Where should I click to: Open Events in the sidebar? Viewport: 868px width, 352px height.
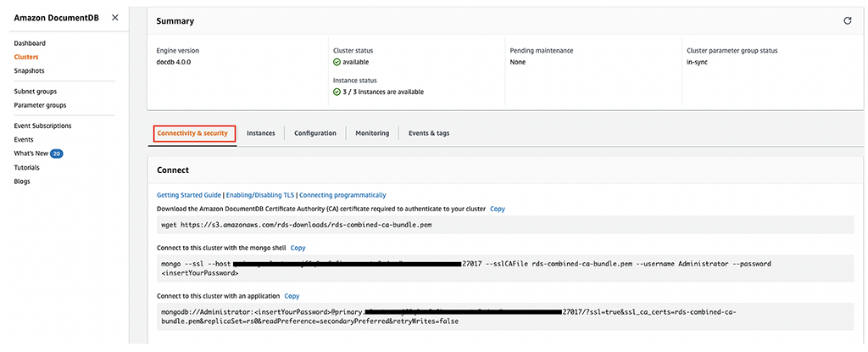24,140
